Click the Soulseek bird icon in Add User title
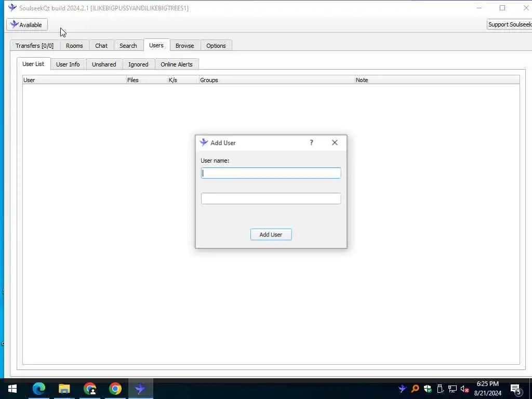The width and height of the screenshot is (532, 399). click(x=204, y=142)
